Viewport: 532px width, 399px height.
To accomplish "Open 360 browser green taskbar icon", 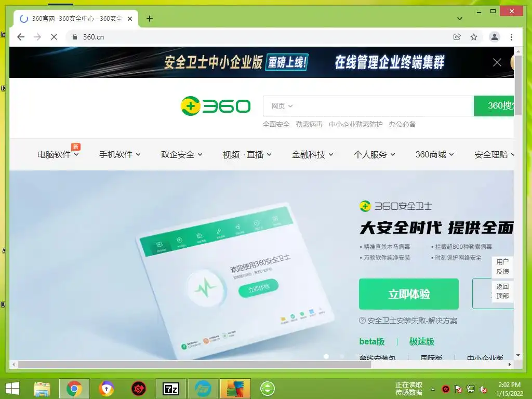I will pos(268,389).
